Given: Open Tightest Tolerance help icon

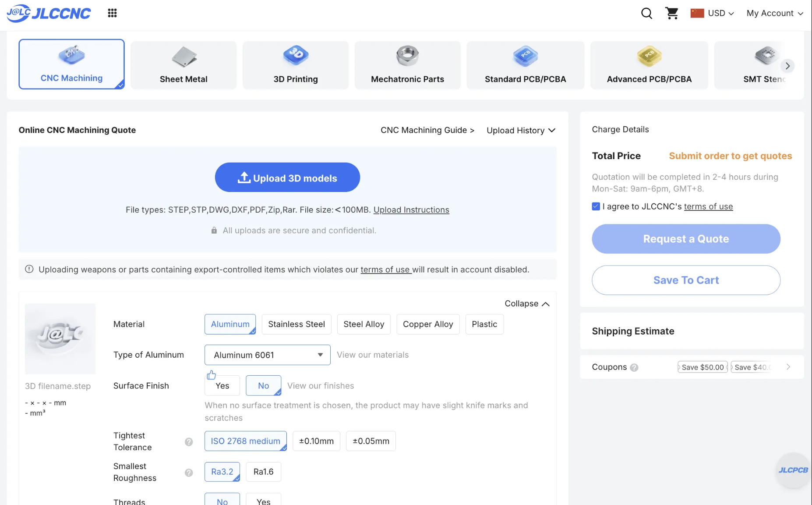Looking at the screenshot, I should coord(189,442).
